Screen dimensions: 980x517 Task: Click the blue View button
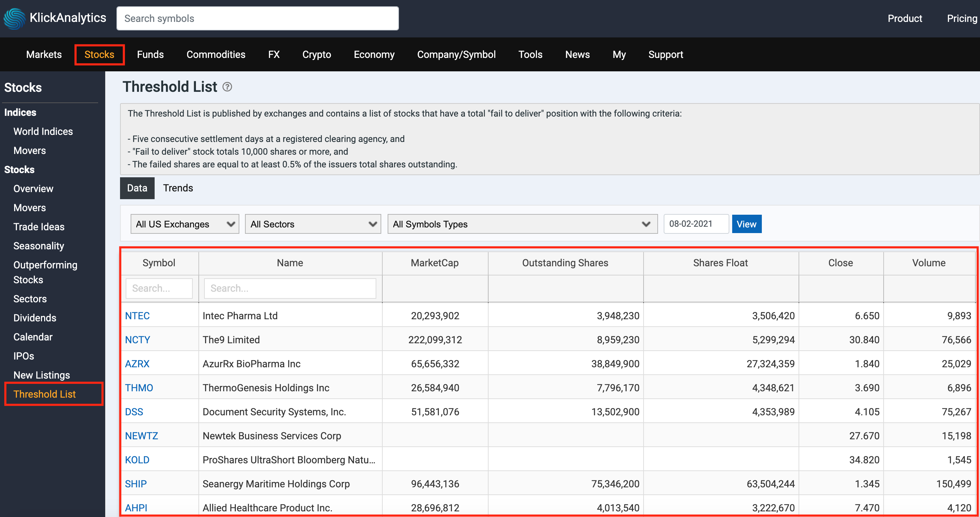click(746, 224)
